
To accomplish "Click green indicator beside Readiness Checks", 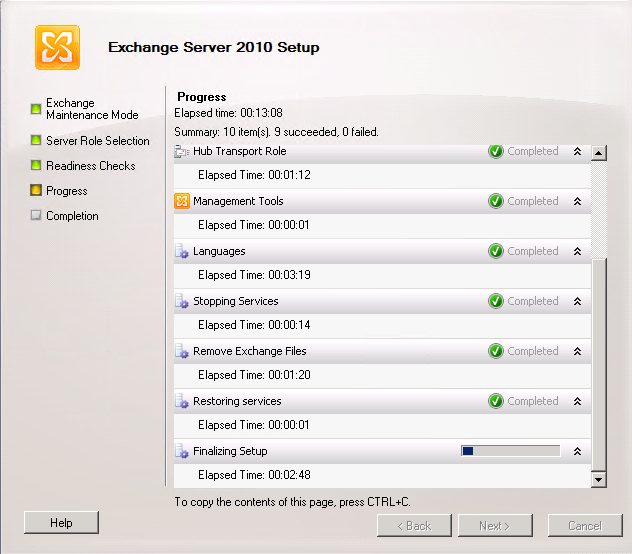I will click(x=36, y=165).
